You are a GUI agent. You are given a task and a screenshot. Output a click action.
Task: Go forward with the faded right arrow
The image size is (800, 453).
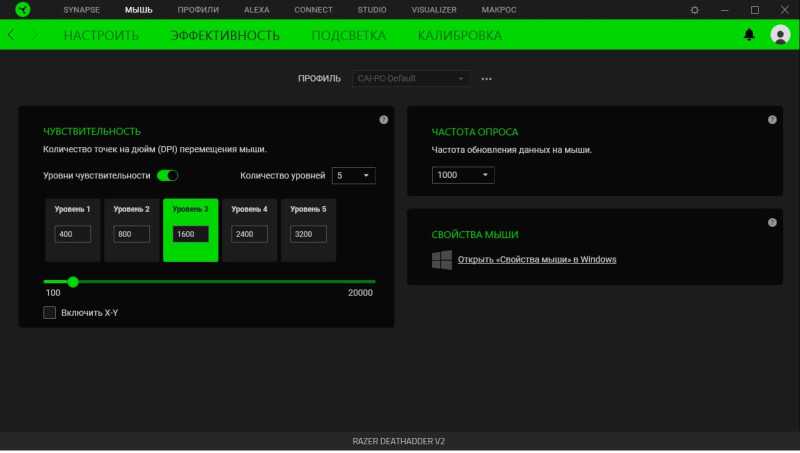coord(36,34)
